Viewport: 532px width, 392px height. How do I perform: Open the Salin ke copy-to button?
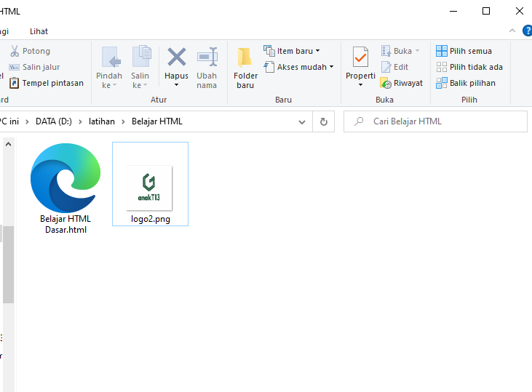[x=140, y=68]
